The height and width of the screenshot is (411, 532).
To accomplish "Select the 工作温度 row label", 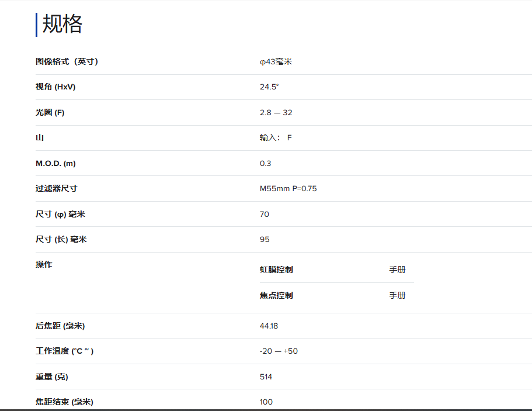I will click(64, 351).
